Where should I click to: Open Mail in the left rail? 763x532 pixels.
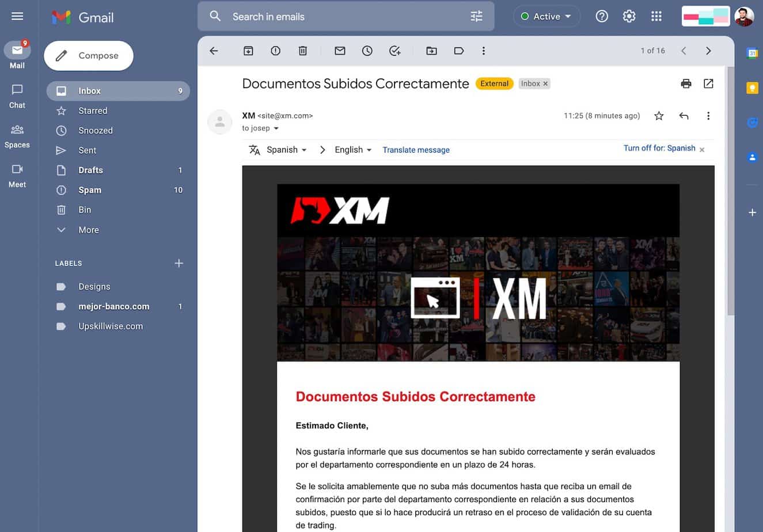[x=17, y=55]
